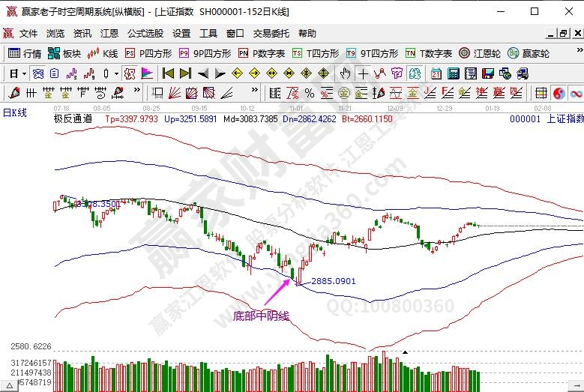584x392 pixels.
Task: Open the 公式选股 menu
Action: (145, 34)
